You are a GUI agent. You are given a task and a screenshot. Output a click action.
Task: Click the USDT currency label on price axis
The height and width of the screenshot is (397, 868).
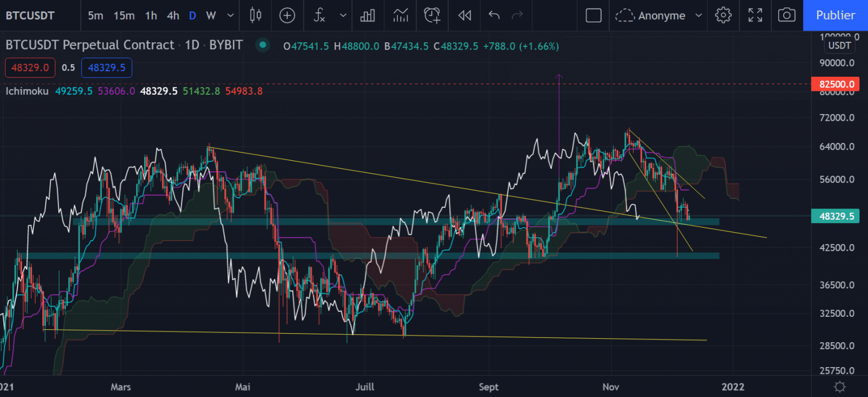point(840,45)
